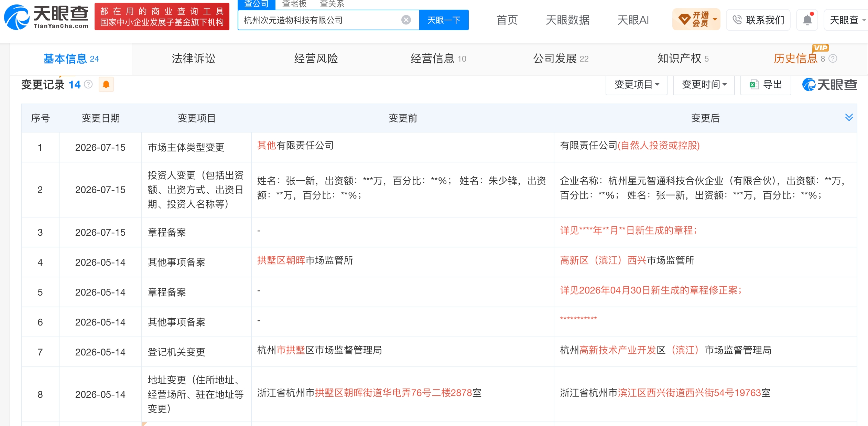Open the 天眼查 account dropdown at top right
This screenshot has width=868, height=426.
point(847,20)
